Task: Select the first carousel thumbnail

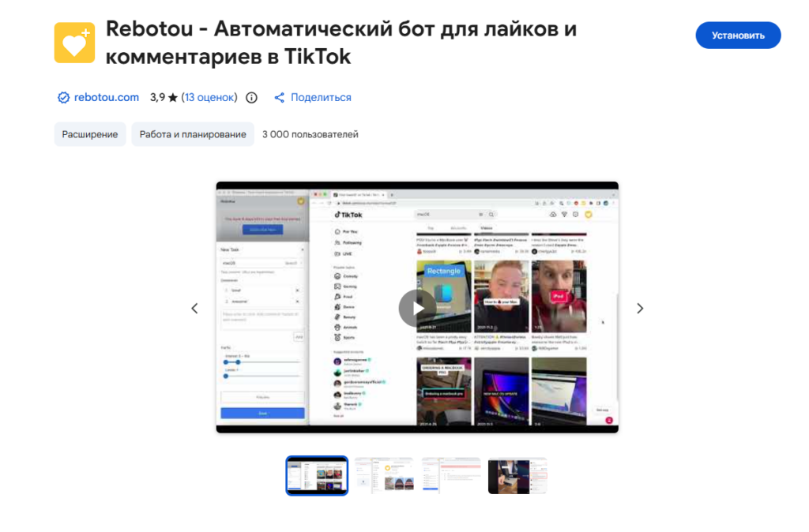Action: pos(317,476)
